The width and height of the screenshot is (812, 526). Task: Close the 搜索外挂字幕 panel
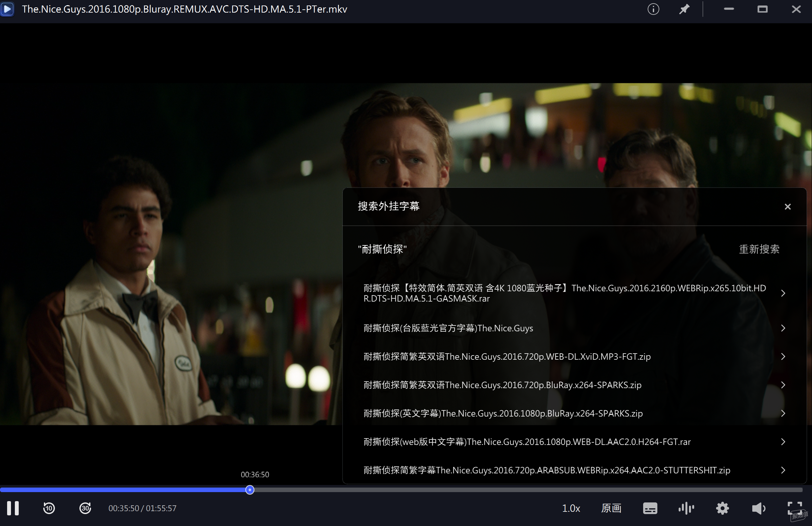(x=787, y=207)
